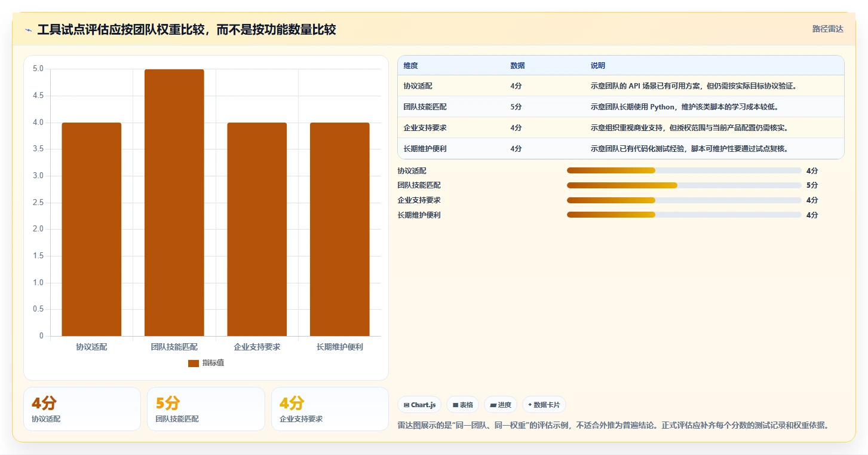Image resolution: width=868 pixels, height=455 pixels.
Task: Click the 协议适配 bar in the chart
Action: coord(91,229)
